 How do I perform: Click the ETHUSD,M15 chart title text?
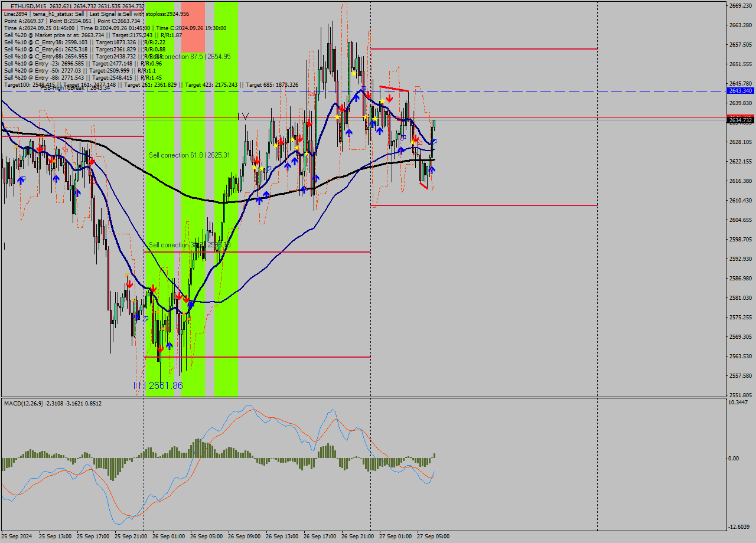(x=28, y=6)
